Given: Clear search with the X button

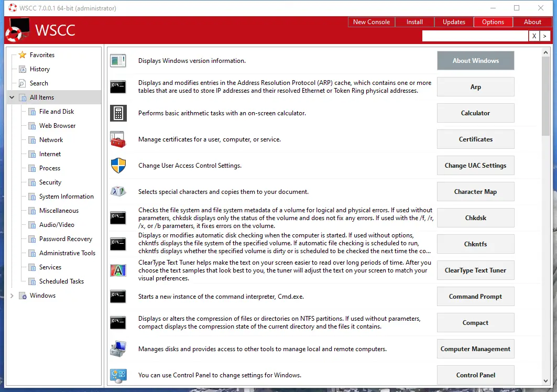Looking at the screenshot, I should click(x=534, y=36).
